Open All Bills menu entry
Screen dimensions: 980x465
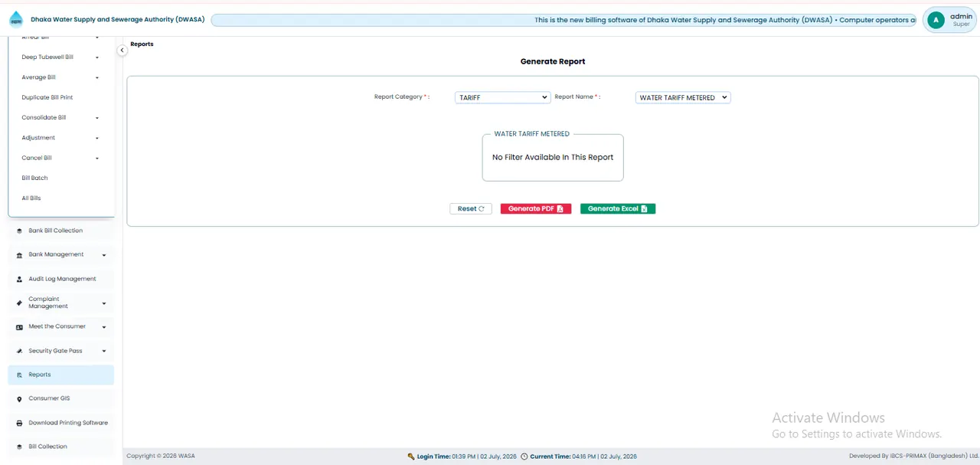click(x=31, y=198)
